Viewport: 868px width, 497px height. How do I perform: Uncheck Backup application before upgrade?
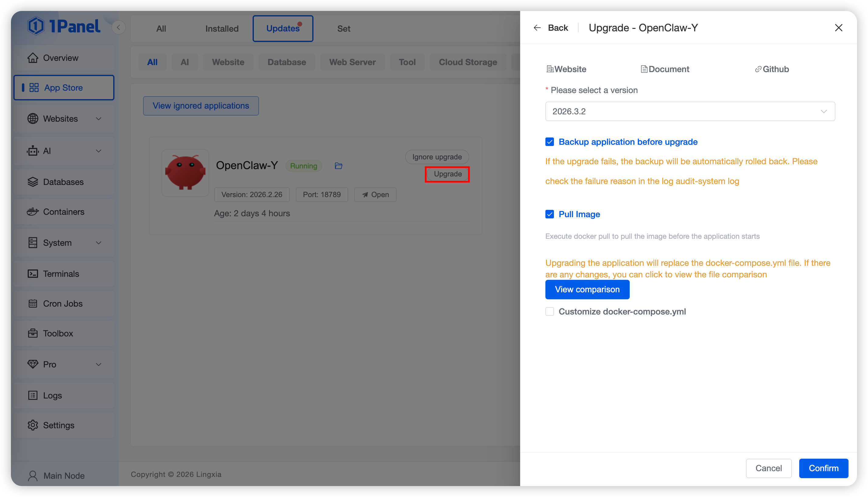(x=549, y=142)
